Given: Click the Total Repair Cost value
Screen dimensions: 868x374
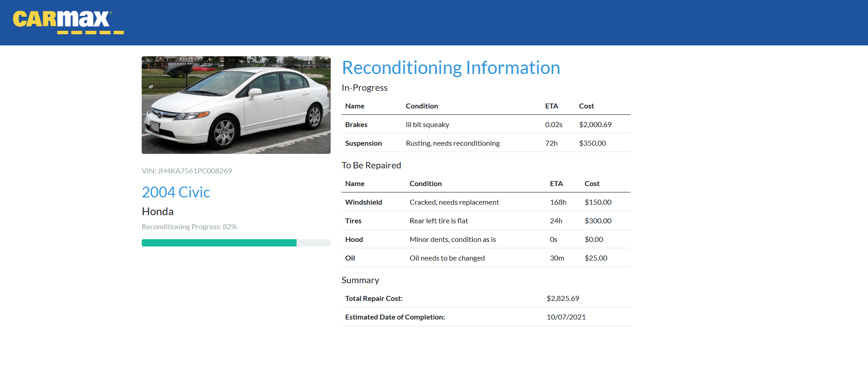Looking at the screenshot, I should [563, 298].
